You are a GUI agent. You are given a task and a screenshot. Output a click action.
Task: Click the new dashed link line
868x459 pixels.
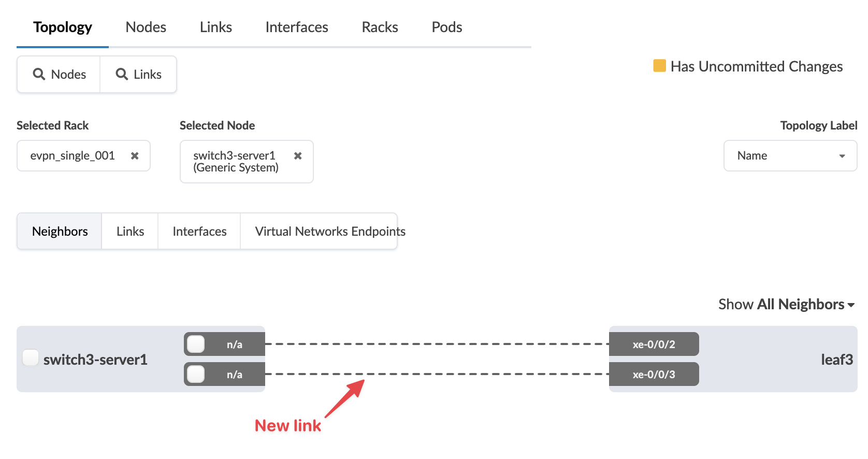click(437, 374)
